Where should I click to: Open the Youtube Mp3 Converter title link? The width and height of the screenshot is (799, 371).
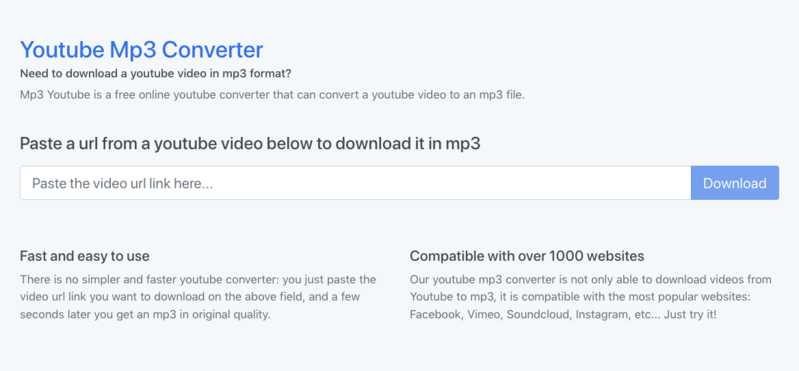142,50
